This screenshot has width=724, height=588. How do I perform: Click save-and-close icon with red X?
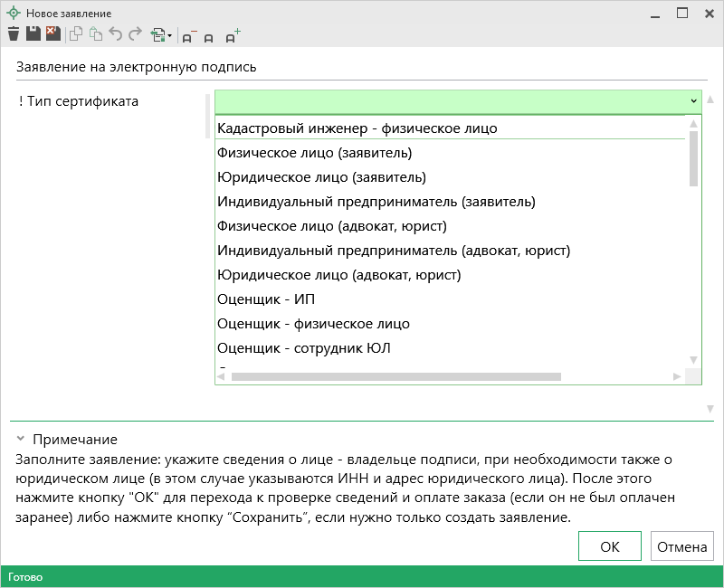(52, 35)
